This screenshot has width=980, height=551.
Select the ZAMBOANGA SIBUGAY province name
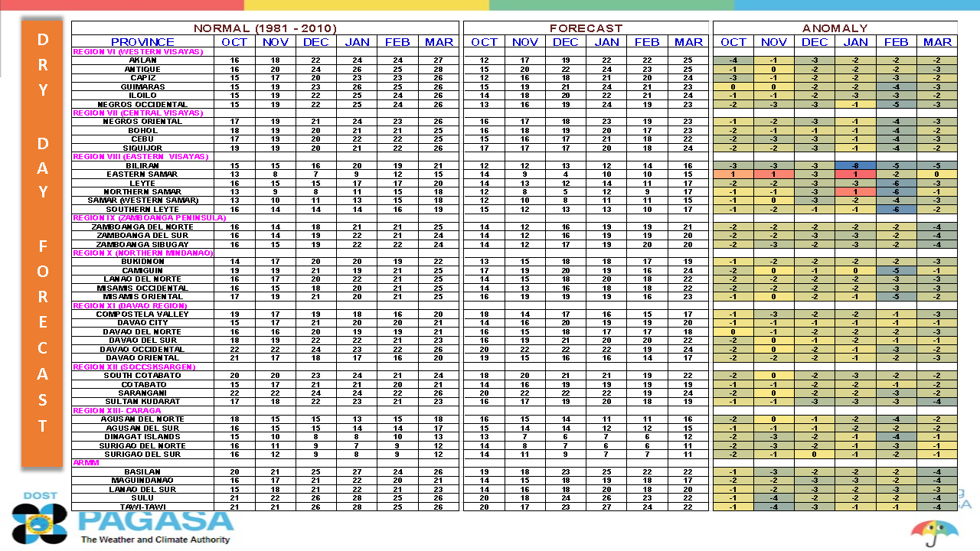(142, 244)
